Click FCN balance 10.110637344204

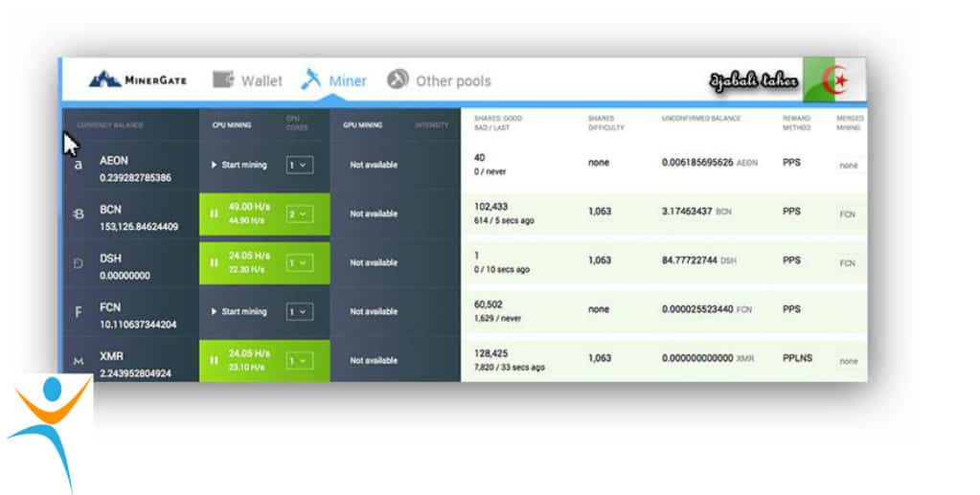click(x=138, y=325)
